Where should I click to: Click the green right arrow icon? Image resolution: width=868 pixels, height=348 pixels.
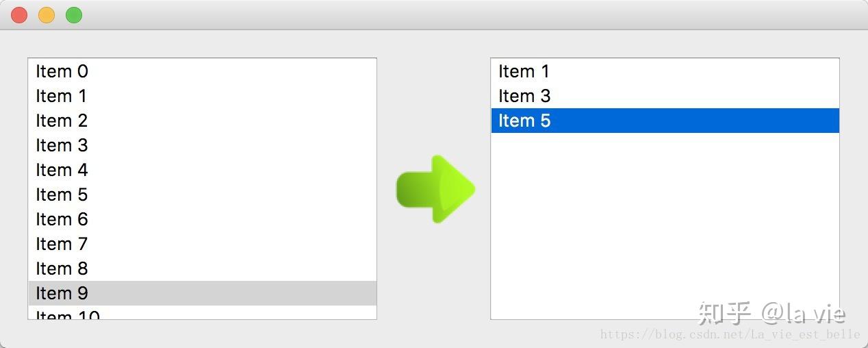pos(435,189)
